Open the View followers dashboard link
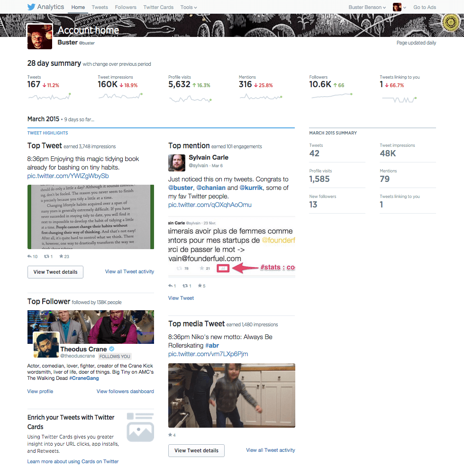 [x=125, y=391]
